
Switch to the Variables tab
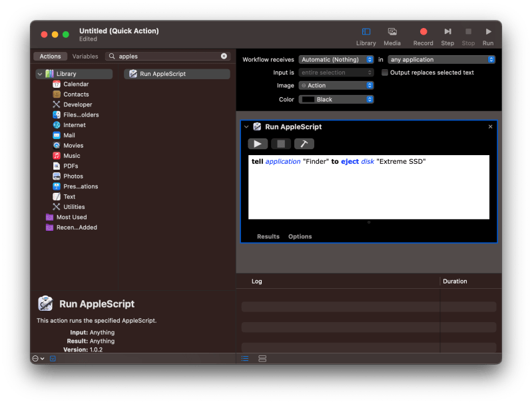pos(85,57)
